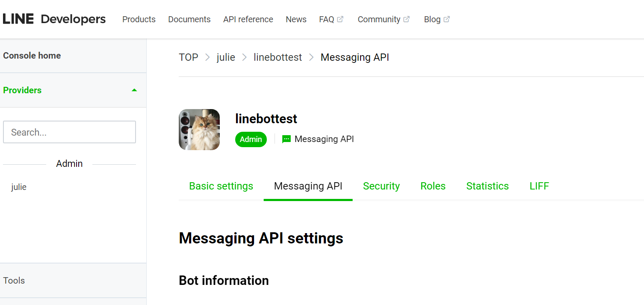This screenshot has width=644, height=305.
Task: Click Messaging API in the breadcrumb
Action: coord(355,57)
